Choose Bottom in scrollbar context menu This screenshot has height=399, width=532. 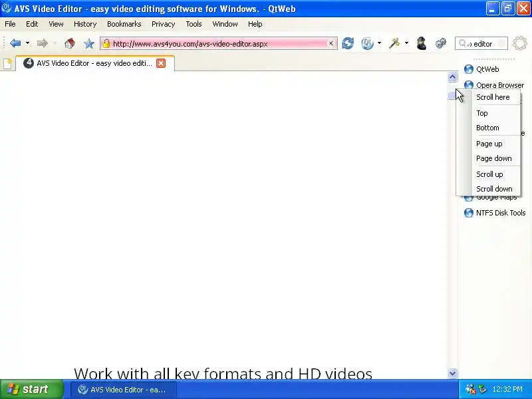(487, 128)
